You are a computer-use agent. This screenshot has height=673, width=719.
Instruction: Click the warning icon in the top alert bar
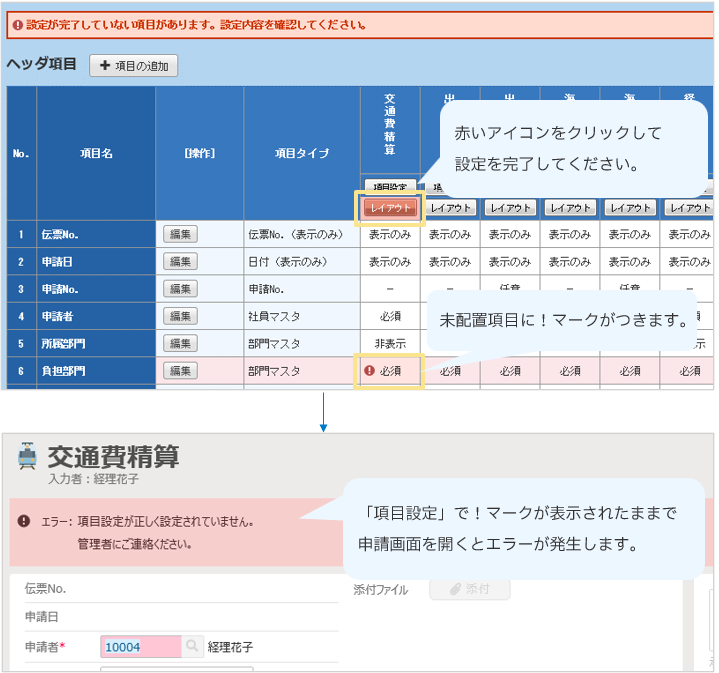[x=18, y=25]
